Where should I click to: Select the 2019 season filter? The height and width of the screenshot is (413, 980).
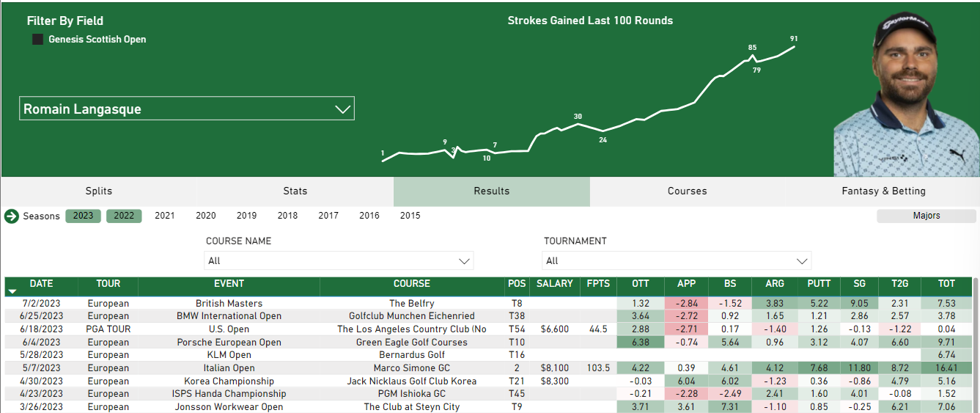247,216
